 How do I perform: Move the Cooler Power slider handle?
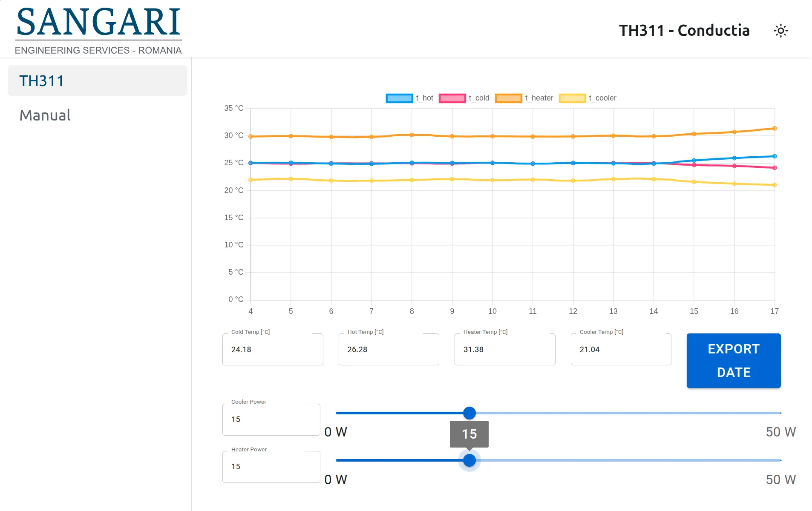pos(469,413)
